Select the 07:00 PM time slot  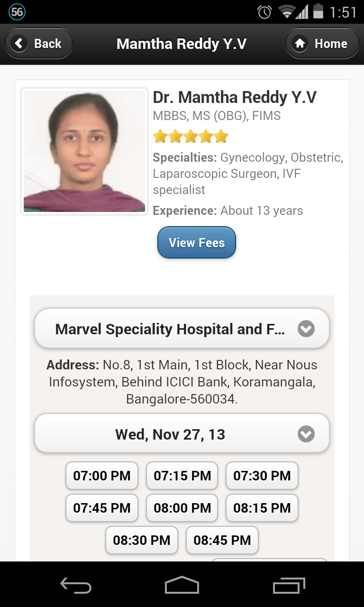tap(102, 476)
